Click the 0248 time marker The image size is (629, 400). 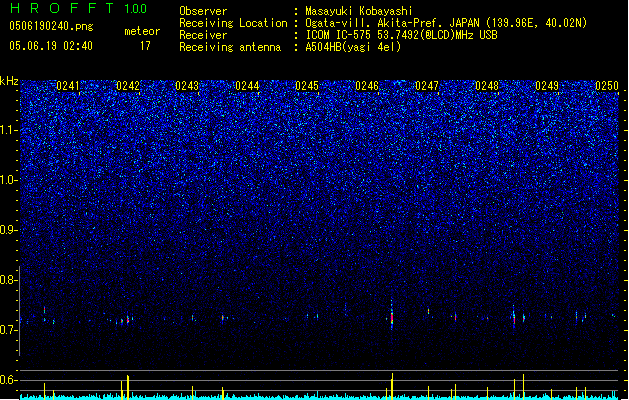[x=487, y=86]
